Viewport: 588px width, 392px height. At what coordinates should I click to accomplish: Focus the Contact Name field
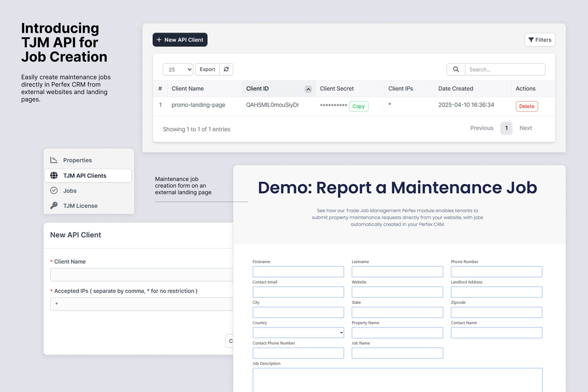pos(497,333)
